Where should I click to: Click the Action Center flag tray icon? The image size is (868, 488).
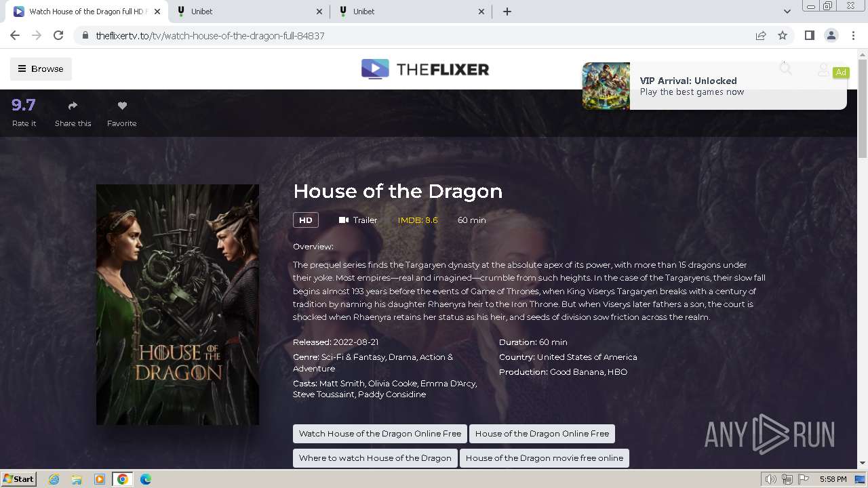click(x=804, y=479)
